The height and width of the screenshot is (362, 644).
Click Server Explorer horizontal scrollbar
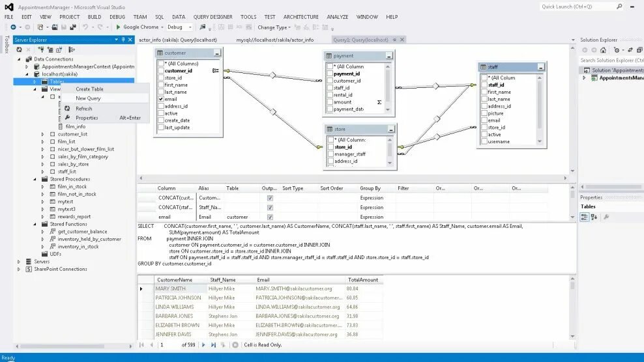(73, 346)
